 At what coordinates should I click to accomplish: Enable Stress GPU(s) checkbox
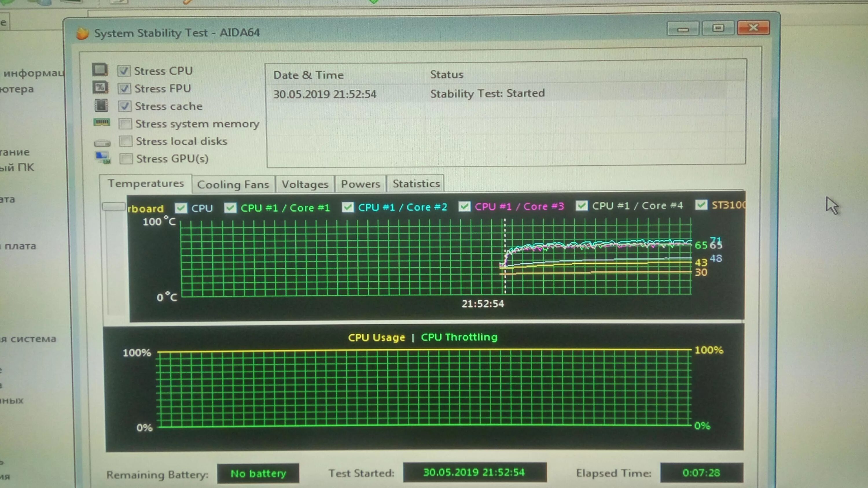pyautogui.click(x=126, y=159)
